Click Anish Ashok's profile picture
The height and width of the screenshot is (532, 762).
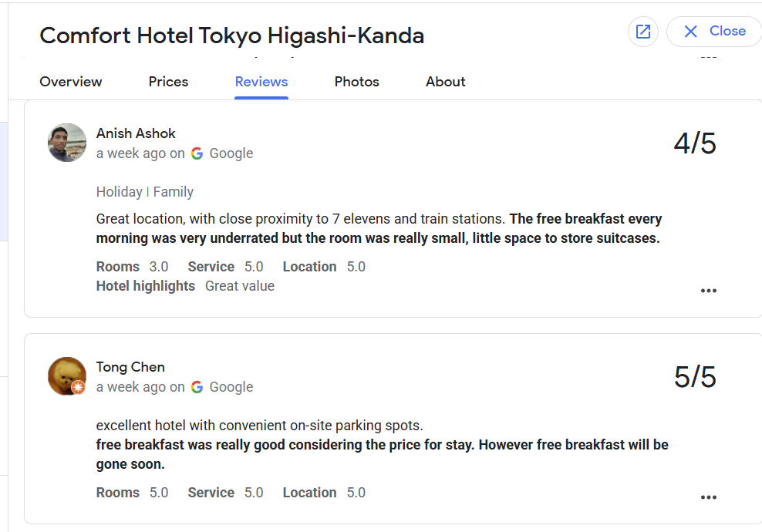point(67,143)
